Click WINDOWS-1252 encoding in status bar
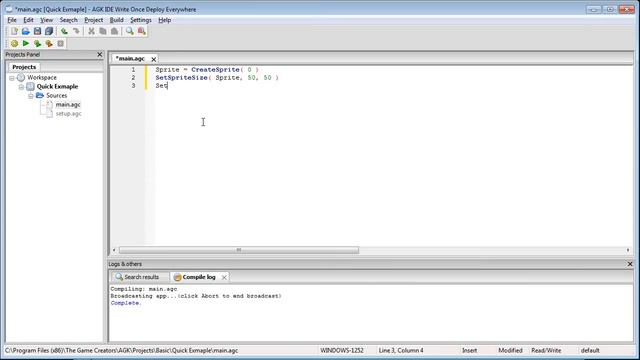The width and height of the screenshot is (640, 360). click(x=342, y=351)
